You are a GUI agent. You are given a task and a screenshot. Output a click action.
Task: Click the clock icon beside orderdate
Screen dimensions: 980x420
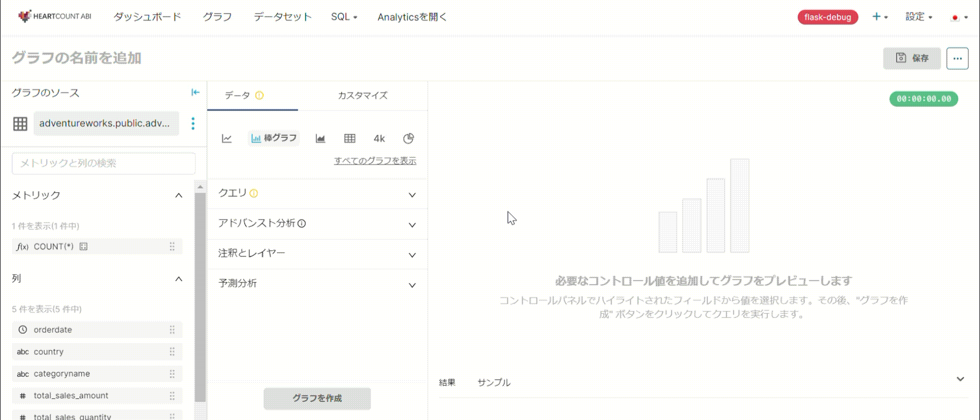pyautogui.click(x=22, y=330)
